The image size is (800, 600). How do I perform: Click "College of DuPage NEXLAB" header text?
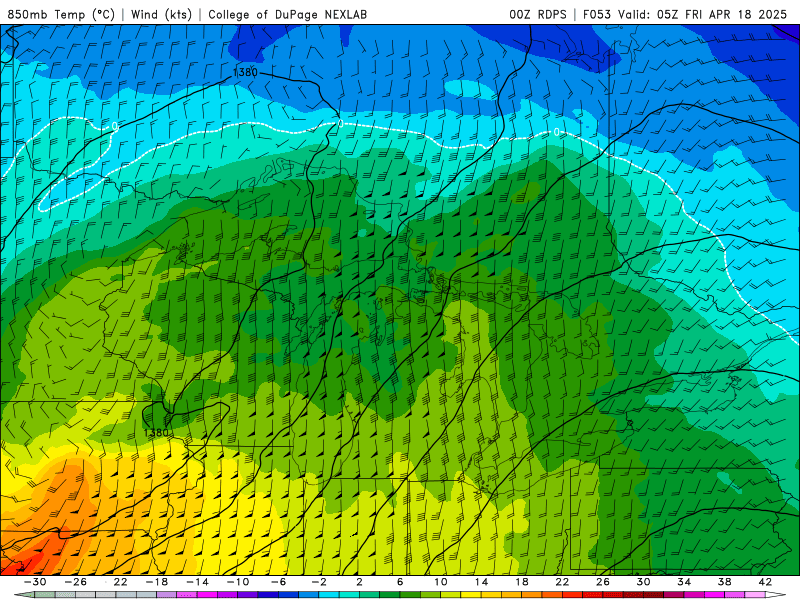(x=287, y=14)
